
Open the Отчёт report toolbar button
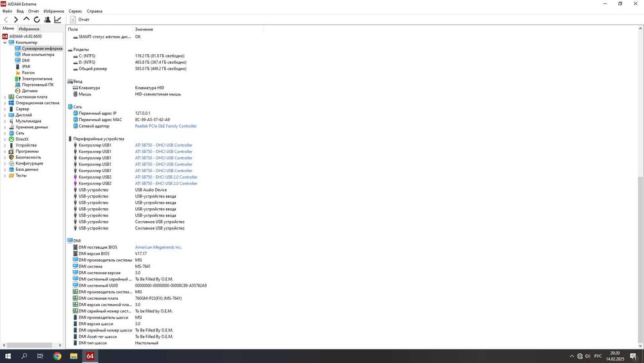[x=79, y=19]
